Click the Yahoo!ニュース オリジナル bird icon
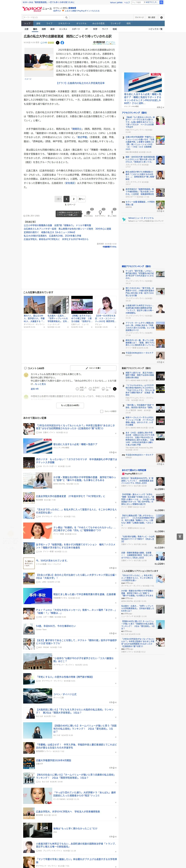Viewport: 186px width, 868px height. [124, 219]
